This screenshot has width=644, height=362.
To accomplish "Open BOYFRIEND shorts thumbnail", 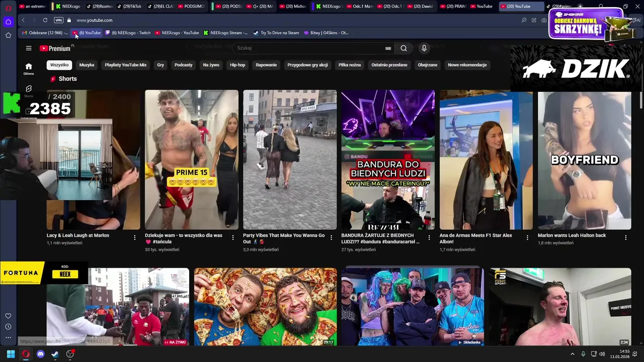I will click(x=585, y=160).
